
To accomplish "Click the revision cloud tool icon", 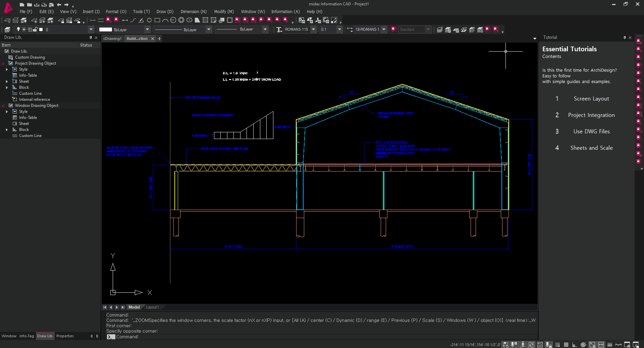I will pyautogui.click(x=230, y=20).
